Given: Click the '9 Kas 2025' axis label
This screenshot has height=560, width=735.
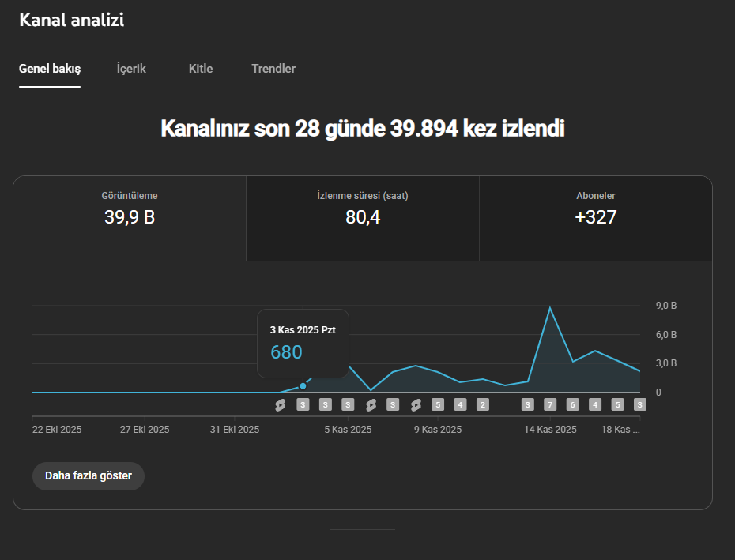Looking at the screenshot, I should point(438,430).
